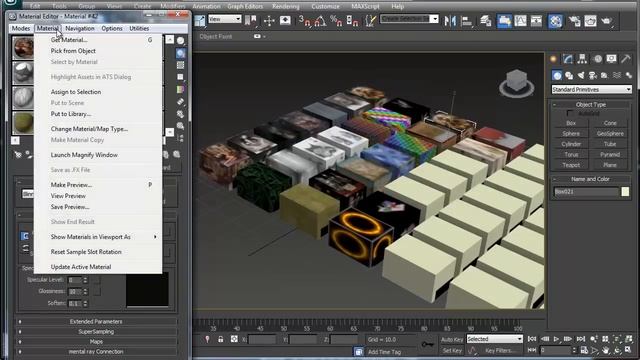The image size is (640, 360).
Task: Click the ViewCube in the viewport
Action: pos(517,83)
